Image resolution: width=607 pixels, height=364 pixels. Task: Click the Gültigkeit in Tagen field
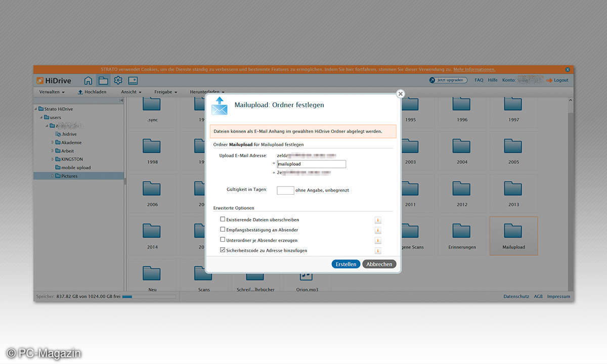coord(285,190)
